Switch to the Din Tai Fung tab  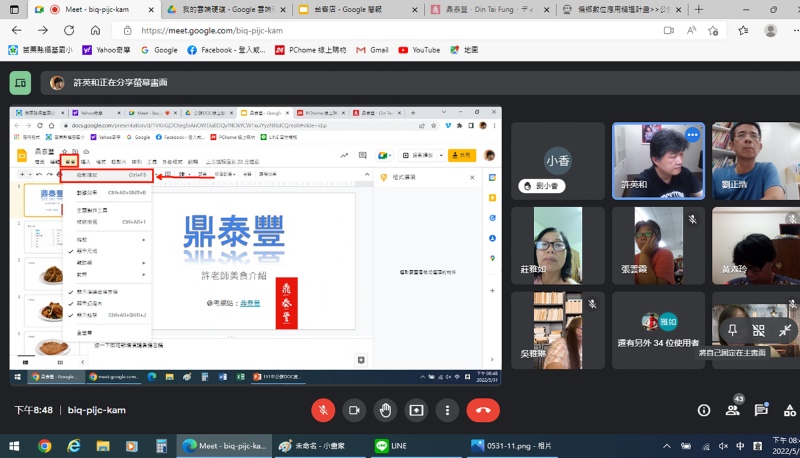pyautogui.click(x=490, y=9)
